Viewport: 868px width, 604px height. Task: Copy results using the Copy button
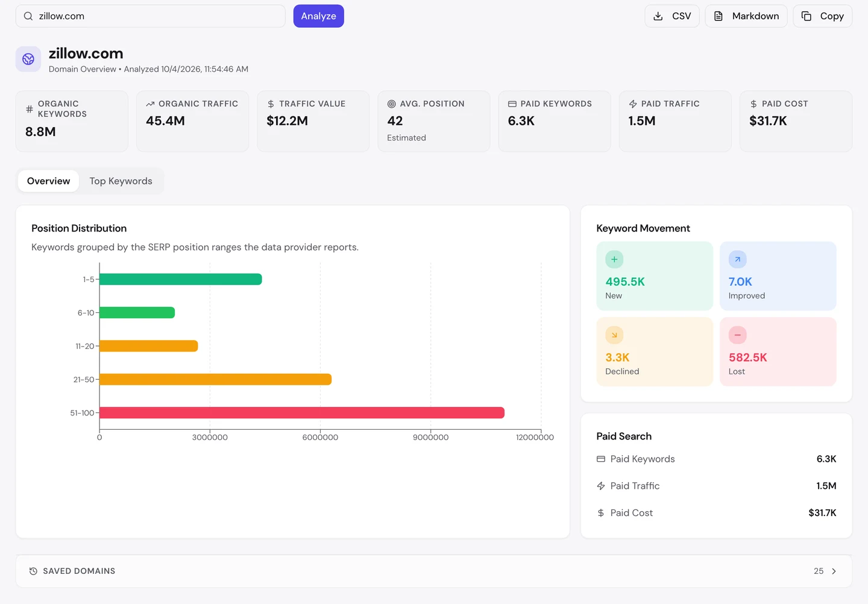click(823, 16)
